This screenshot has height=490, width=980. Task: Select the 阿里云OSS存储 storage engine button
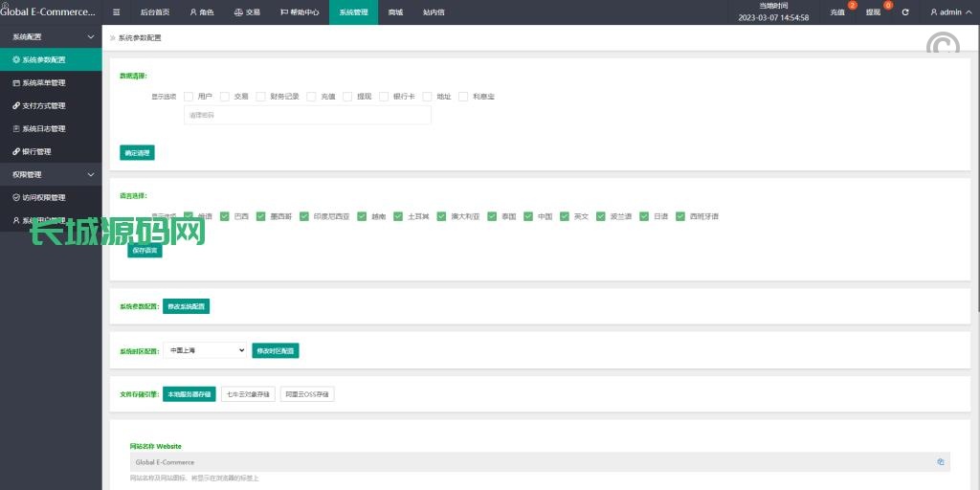click(x=307, y=394)
